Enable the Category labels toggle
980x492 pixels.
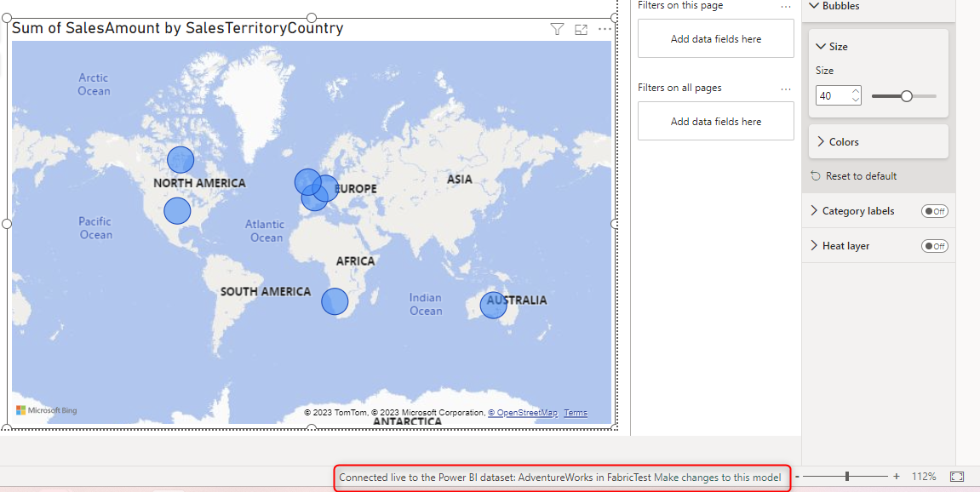934,211
